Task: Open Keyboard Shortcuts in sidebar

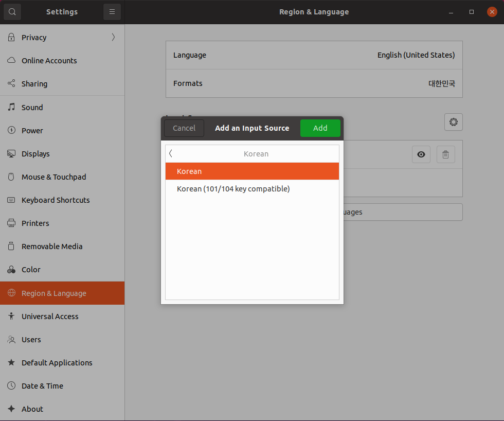Action: [x=56, y=200]
